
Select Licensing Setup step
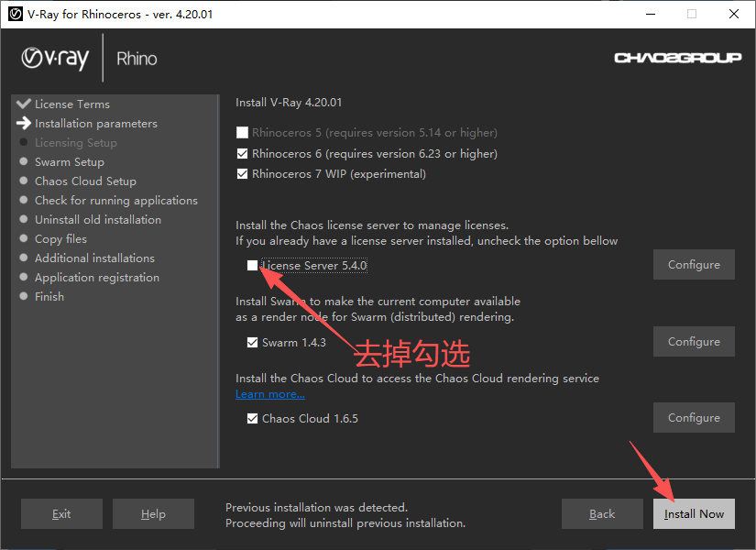click(x=76, y=143)
